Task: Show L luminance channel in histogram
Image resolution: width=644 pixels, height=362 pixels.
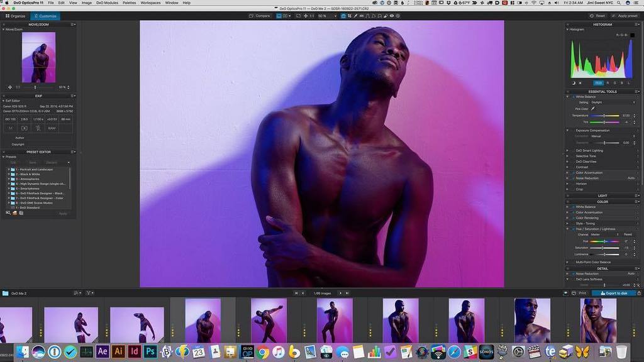Action: point(628,83)
